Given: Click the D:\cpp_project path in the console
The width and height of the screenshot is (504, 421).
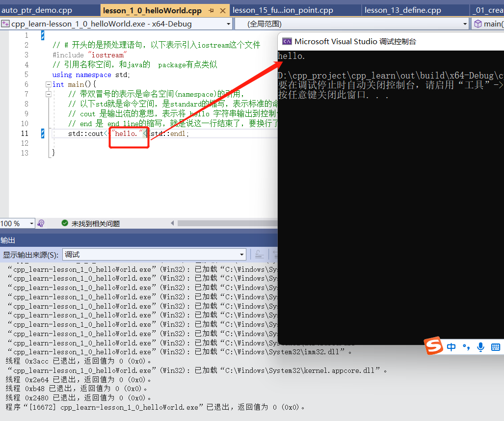Looking at the screenshot, I should (391, 76).
